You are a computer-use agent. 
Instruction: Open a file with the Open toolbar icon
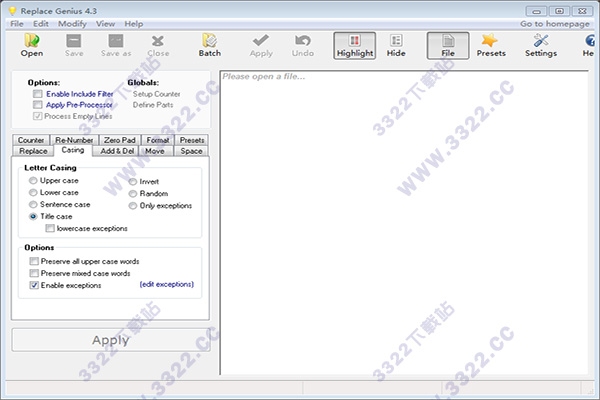(32, 46)
